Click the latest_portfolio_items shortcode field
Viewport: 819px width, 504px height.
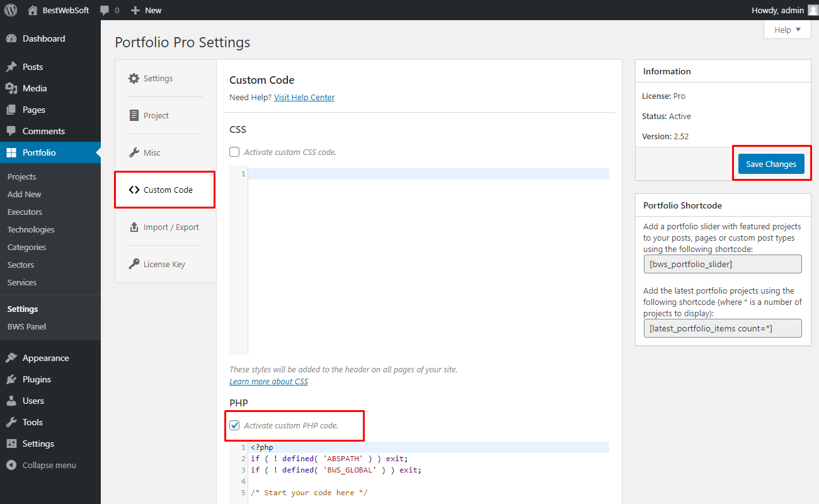click(x=723, y=328)
